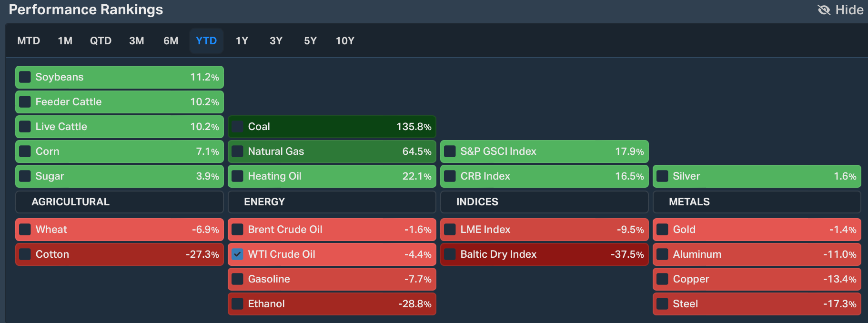Switch to the MTD tab
Viewport: 868px width, 323px height.
tap(29, 41)
